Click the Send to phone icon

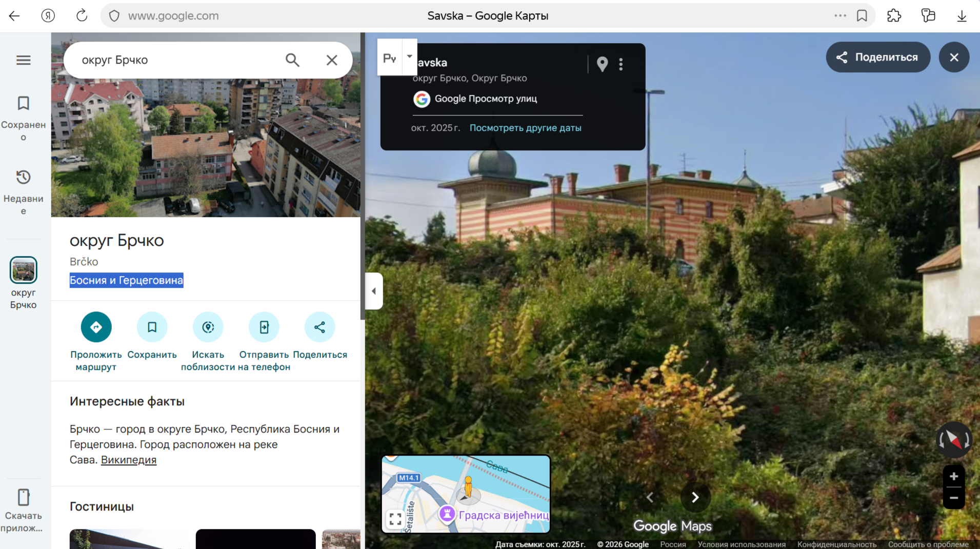click(x=264, y=327)
